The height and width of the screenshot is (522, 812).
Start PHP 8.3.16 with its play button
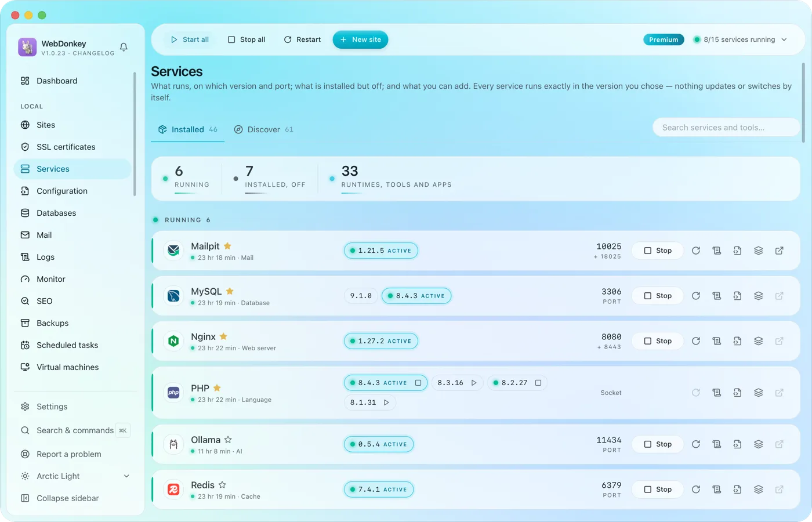(474, 383)
